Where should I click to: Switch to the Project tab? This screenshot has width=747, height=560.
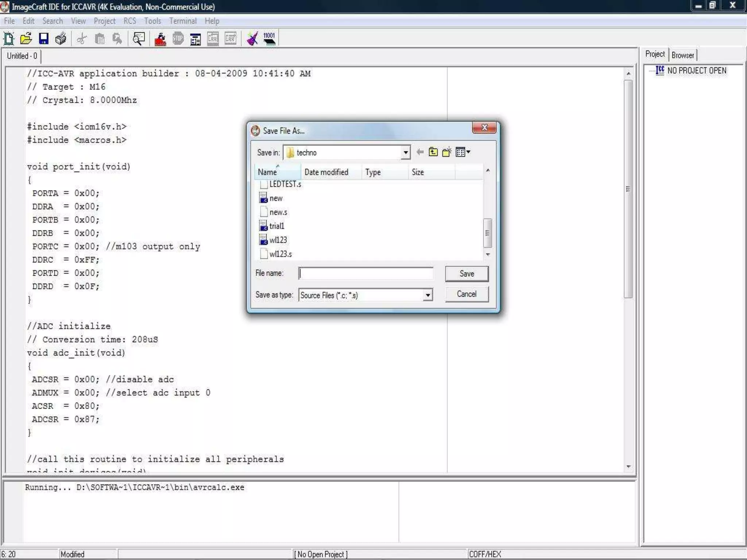[x=655, y=54]
